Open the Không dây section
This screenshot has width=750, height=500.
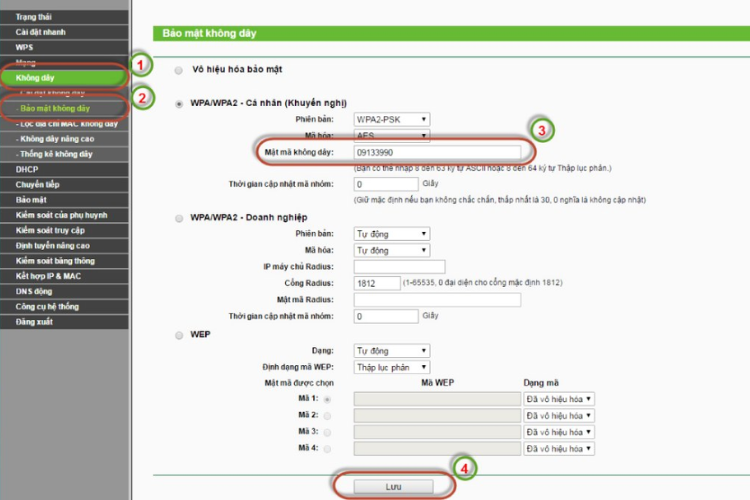point(64,78)
